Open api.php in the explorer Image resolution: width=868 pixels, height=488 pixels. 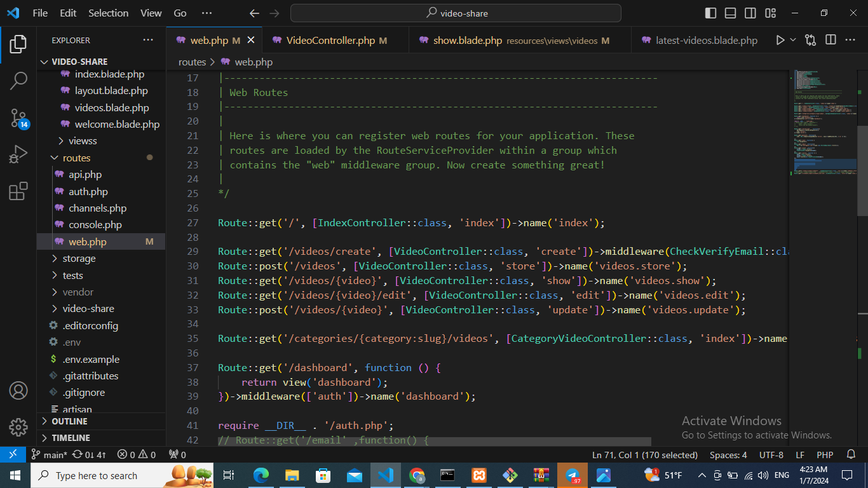click(x=102, y=175)
